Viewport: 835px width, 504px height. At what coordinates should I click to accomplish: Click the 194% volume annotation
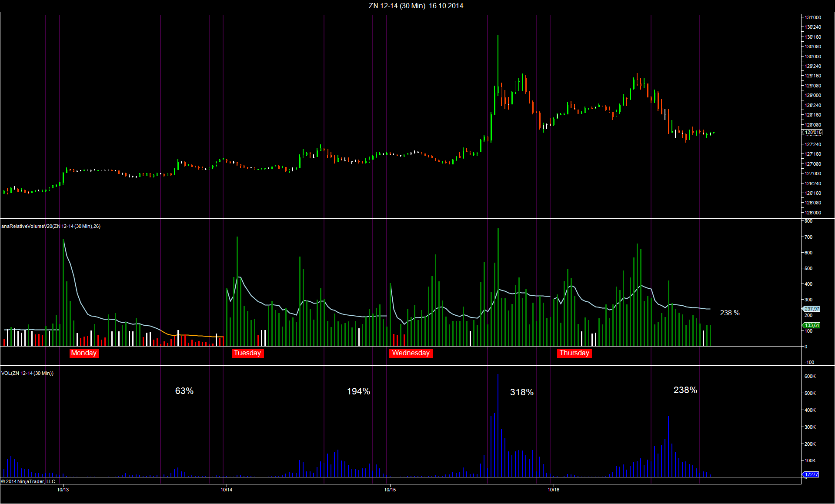pos(358,391)
